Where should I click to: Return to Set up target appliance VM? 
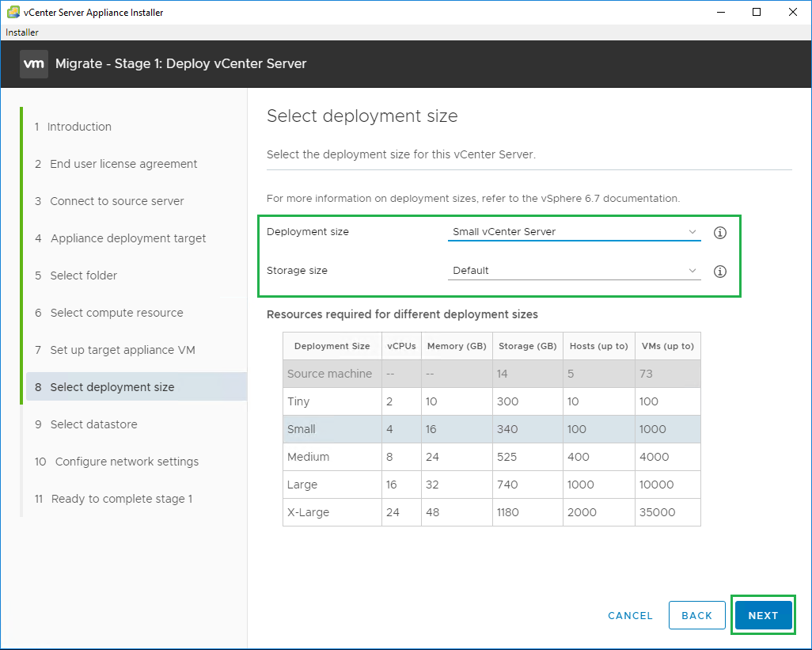point(122,350)
